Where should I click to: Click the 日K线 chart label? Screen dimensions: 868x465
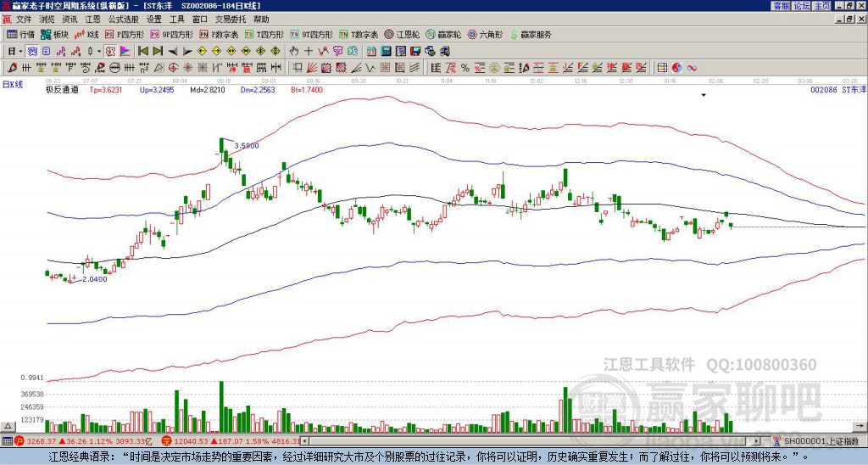coord(12,85)
